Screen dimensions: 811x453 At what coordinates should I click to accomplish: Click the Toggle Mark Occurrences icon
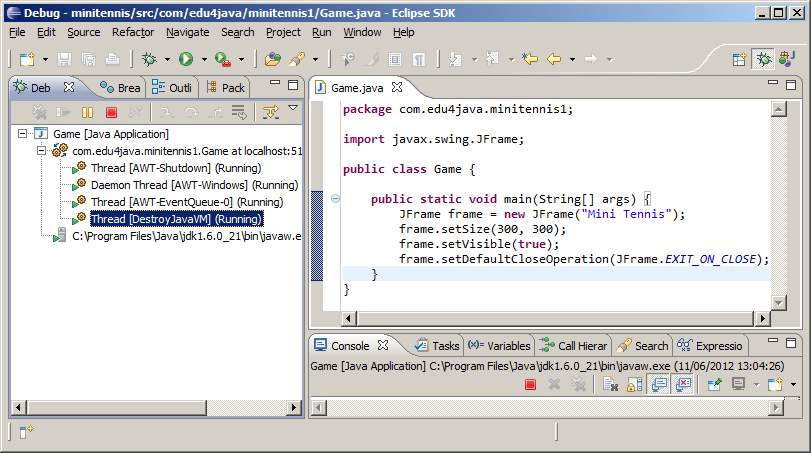coord(371,59)
